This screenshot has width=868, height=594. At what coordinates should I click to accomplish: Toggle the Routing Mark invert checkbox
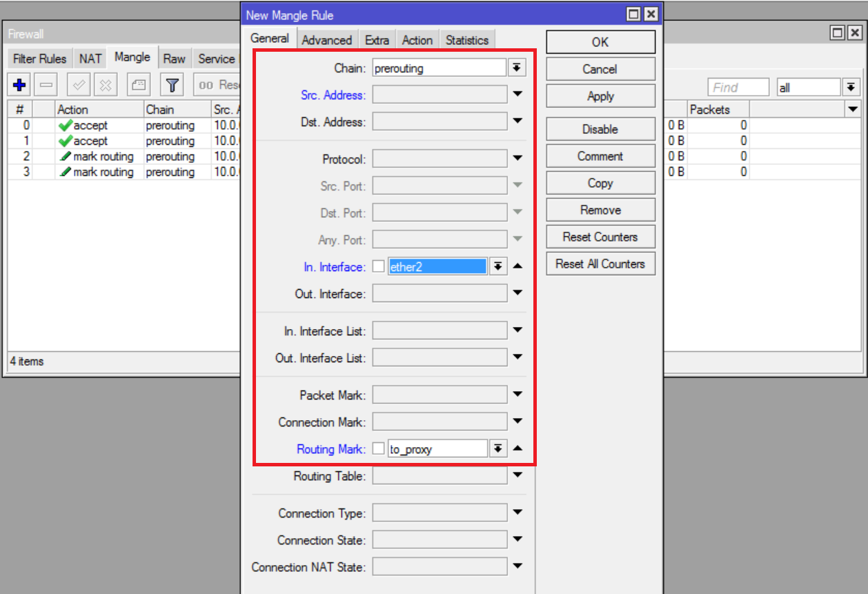378,448
